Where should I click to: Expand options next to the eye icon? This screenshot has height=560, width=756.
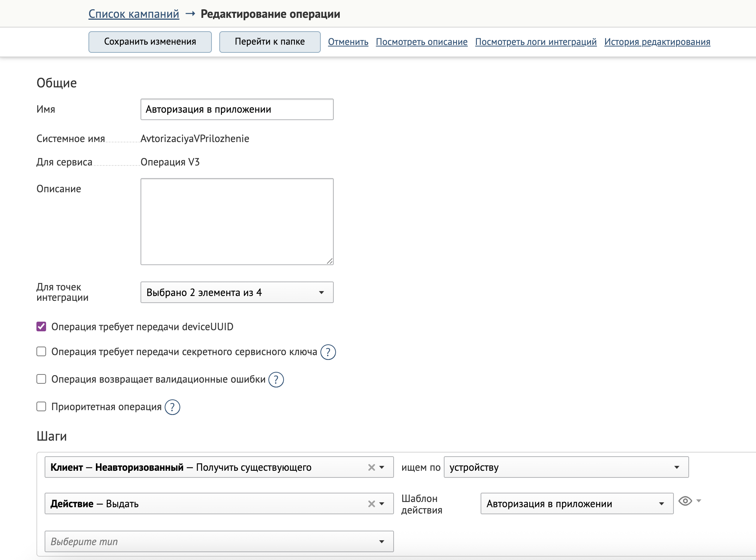point(699,501)
